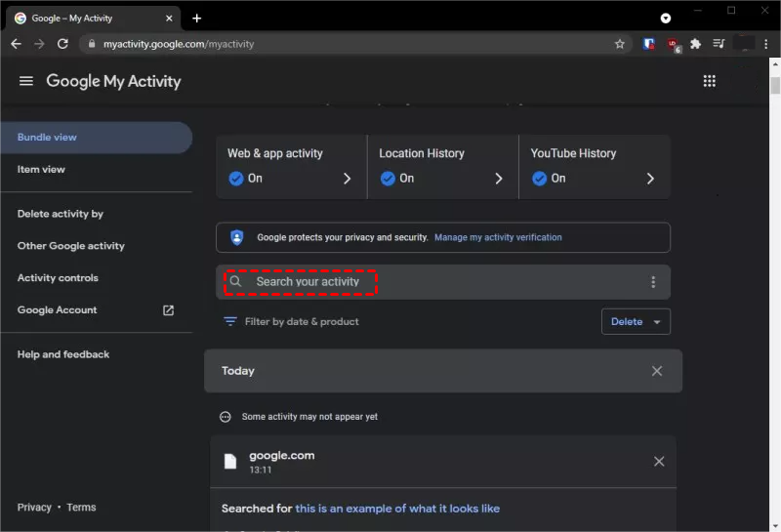Screen dimensions: 781x532
Task: Open YouTube History settings
Action: click(594, 167)
